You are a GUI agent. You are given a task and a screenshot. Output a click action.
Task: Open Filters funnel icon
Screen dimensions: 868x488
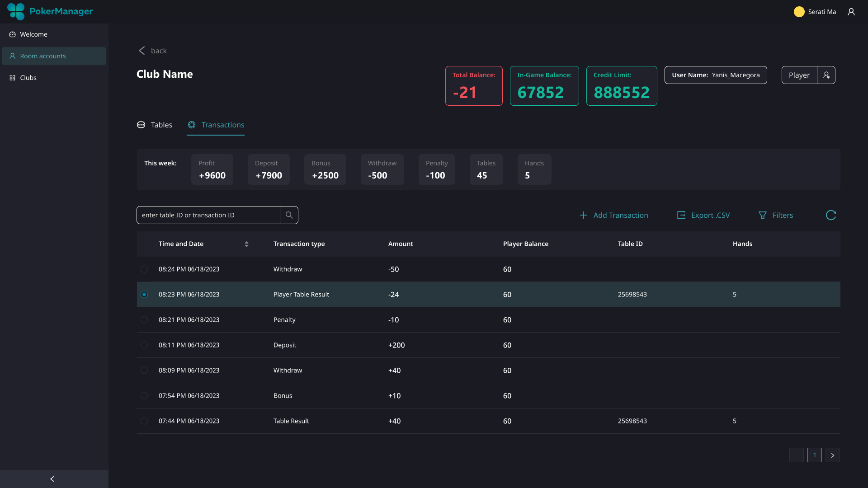click(x=763, y=215)
